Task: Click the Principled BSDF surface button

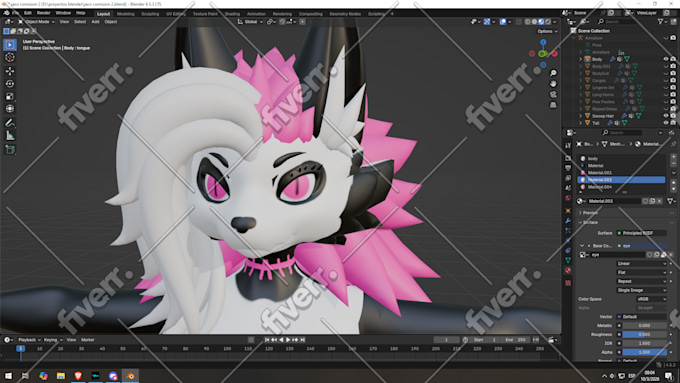Action: [x=641, y=233]
